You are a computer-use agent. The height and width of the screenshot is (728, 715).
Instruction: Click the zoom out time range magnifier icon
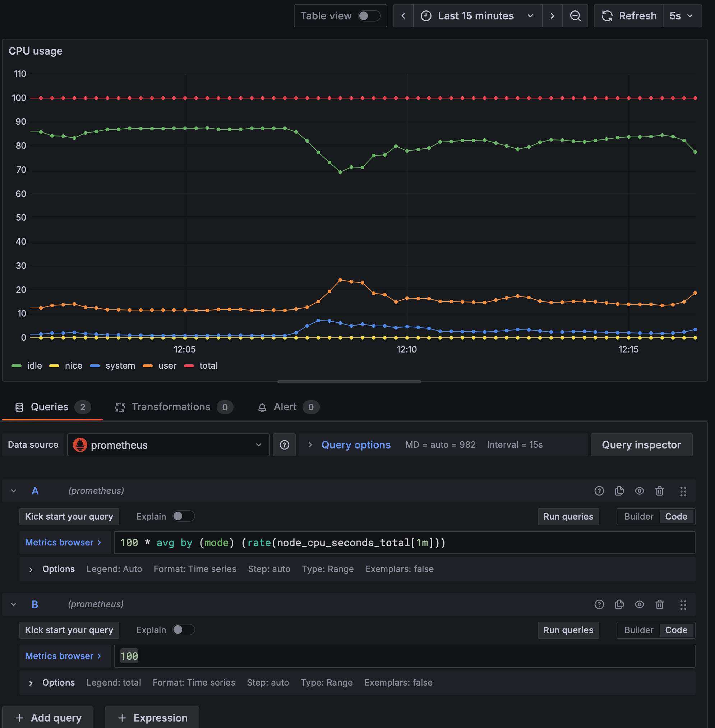pos(575,16)
